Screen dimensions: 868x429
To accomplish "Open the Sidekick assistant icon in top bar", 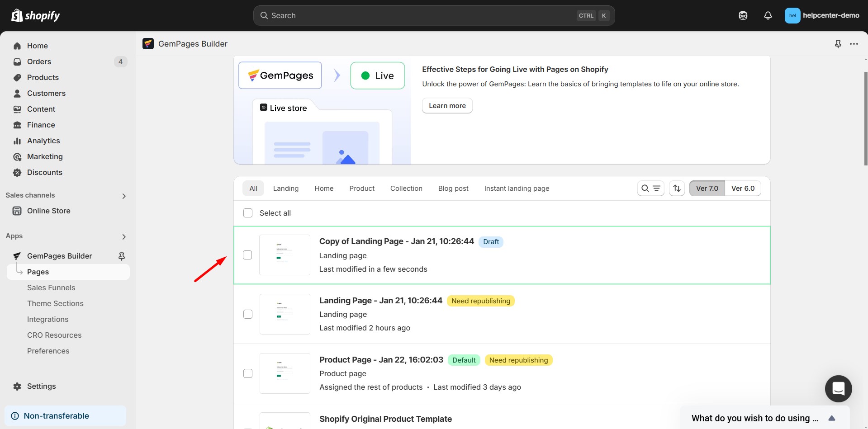I will (x=743, y=15).
